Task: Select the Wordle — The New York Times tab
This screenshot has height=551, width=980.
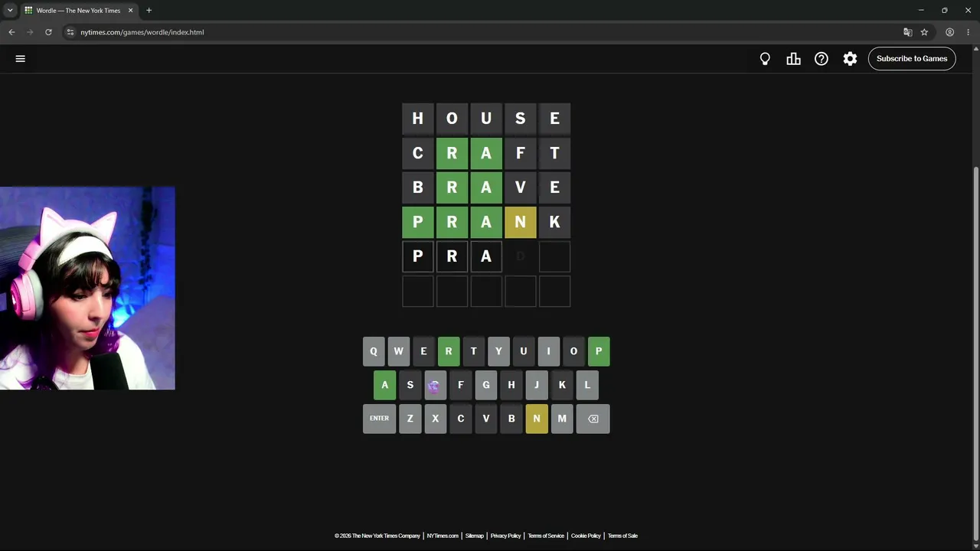Action: click(79, 11)
